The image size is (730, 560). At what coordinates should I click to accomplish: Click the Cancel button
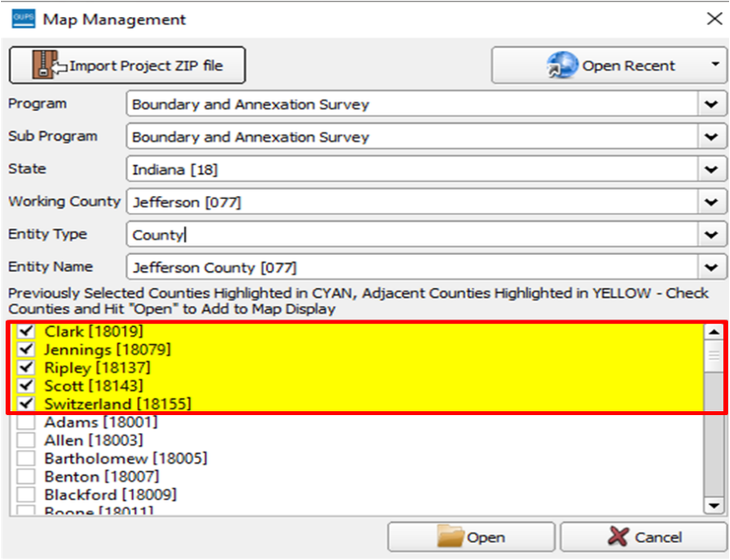[x=645, y=536]
